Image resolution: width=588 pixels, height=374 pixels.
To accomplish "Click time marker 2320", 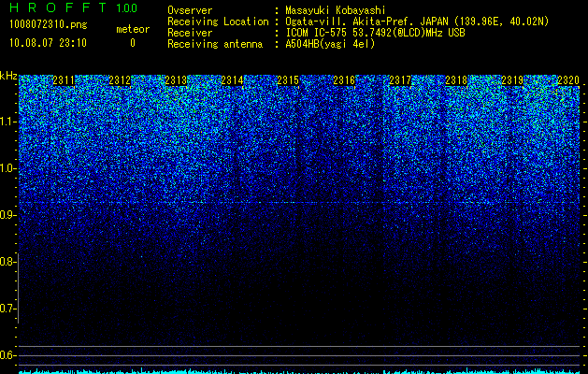I will click(x=568, y=80).
